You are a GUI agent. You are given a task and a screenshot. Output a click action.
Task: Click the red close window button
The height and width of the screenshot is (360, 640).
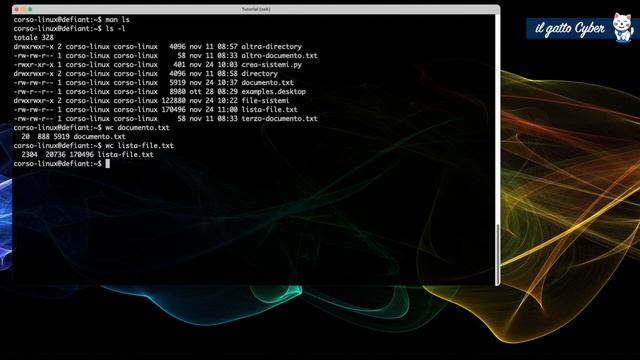click(x=17, y=9)
